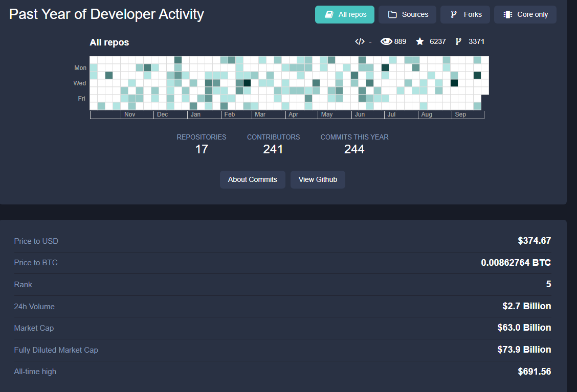Click the book icon in All repos
The width and height of the screenshot is (577, 392).
tap(329, 14)
